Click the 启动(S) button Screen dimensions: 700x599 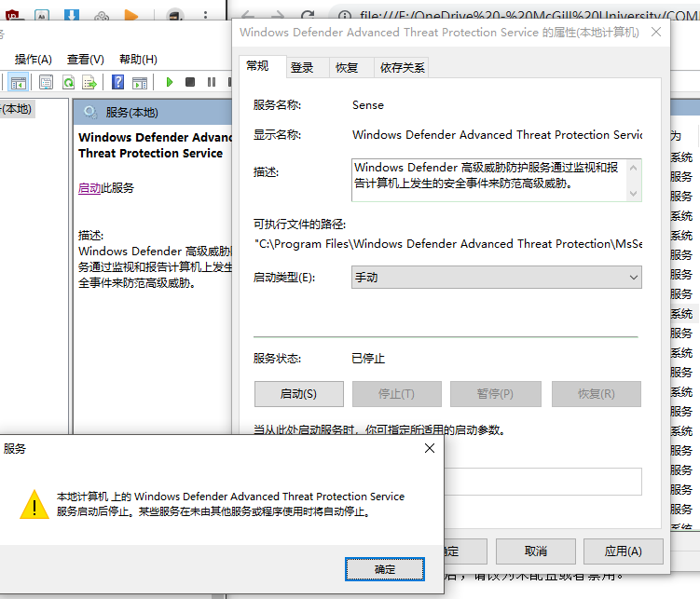point(298,394)
